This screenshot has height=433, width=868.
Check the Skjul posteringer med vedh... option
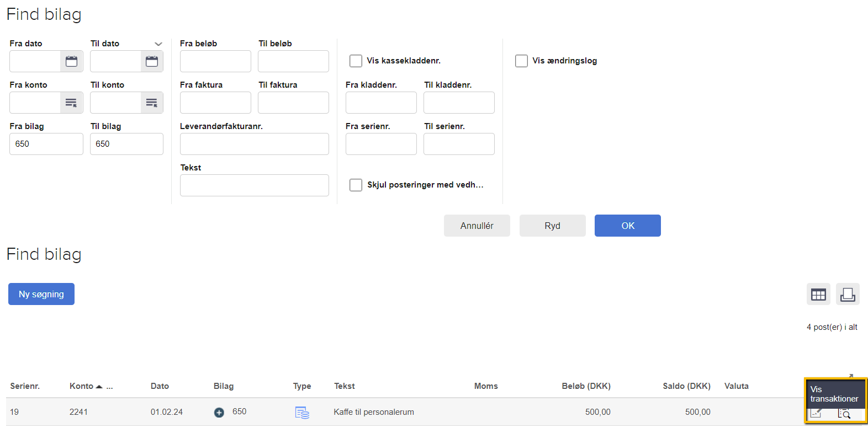coord(356,185)
